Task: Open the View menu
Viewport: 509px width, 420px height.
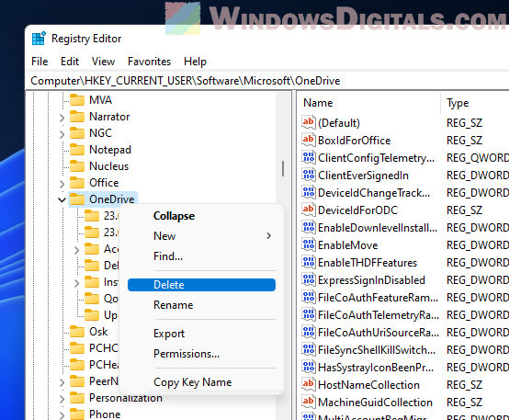Action: pos(103,62)
